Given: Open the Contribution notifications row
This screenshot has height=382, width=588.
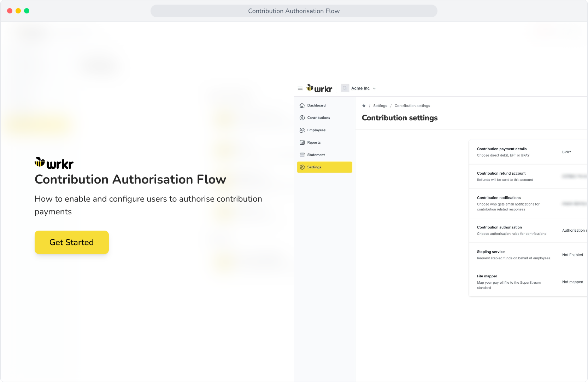Looking at the screenshot, I should pos(528,203).
